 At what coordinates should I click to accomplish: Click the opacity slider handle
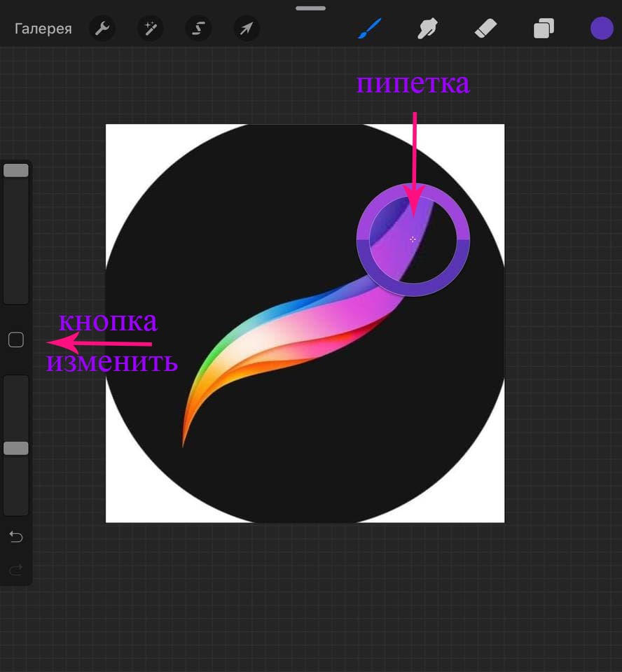click(16, 448)
